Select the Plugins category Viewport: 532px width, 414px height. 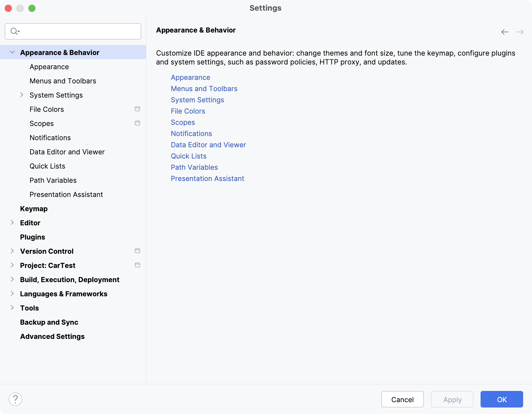33,237
